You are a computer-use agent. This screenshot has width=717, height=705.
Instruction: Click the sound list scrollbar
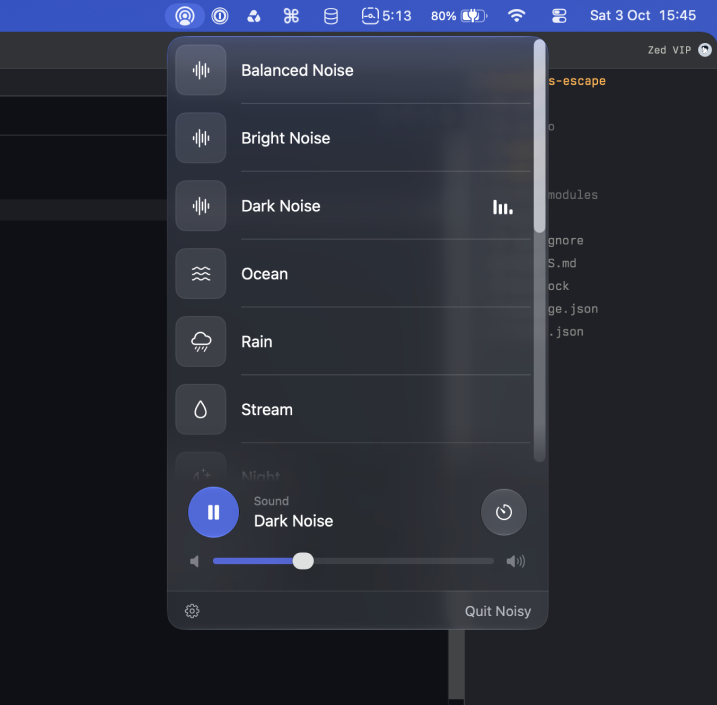540,136
